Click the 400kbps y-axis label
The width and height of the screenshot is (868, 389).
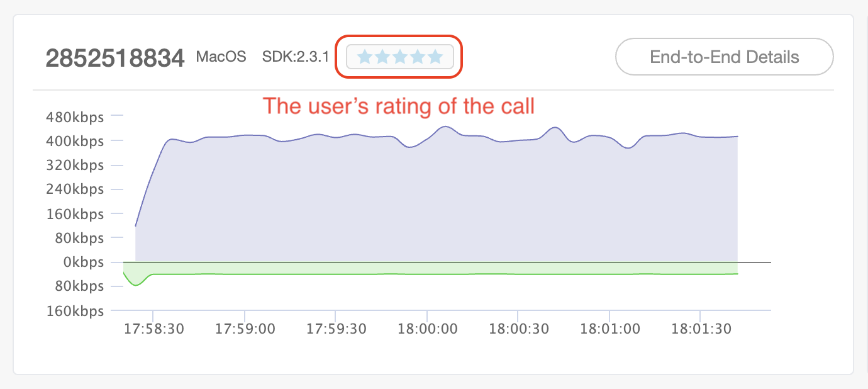(75, 140)
